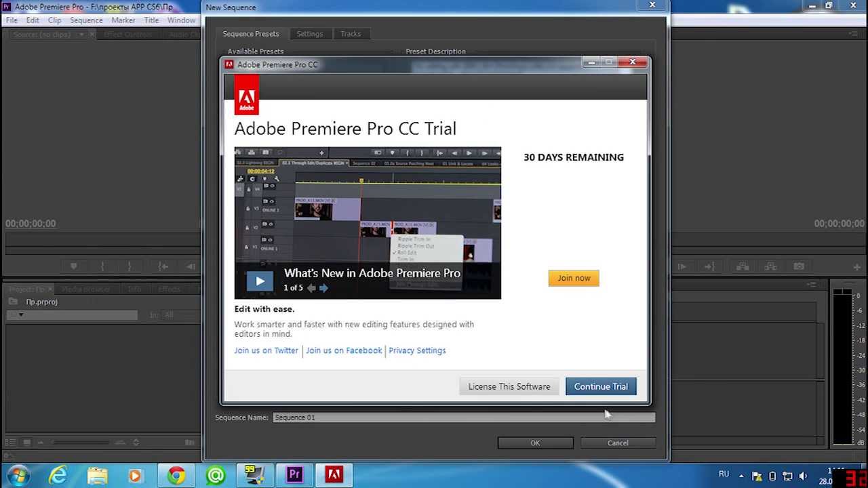This screenshot has height=488, width=868.
Task: Click Go to Out icon in Program monitor
Action: coord(709,266)
